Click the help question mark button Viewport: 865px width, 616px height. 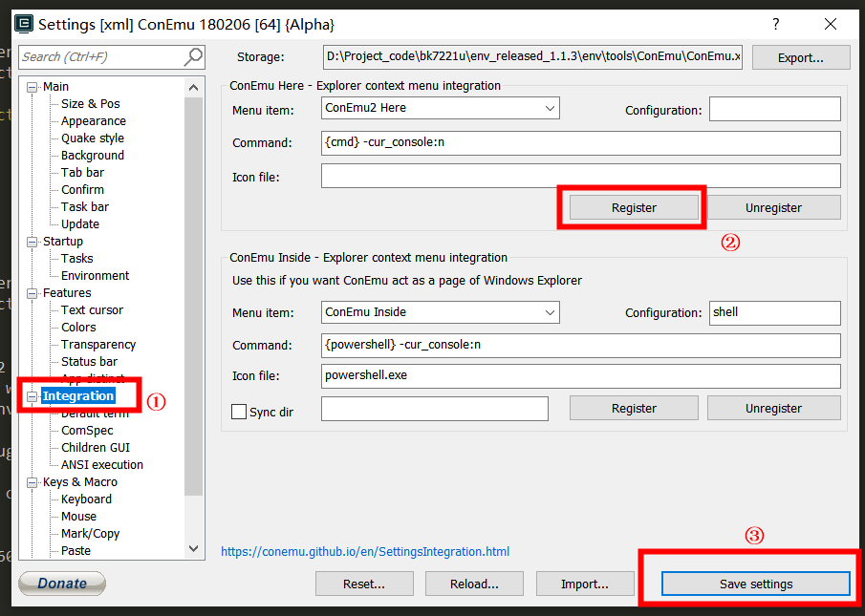pyautogui.click(x=775, y=24)
